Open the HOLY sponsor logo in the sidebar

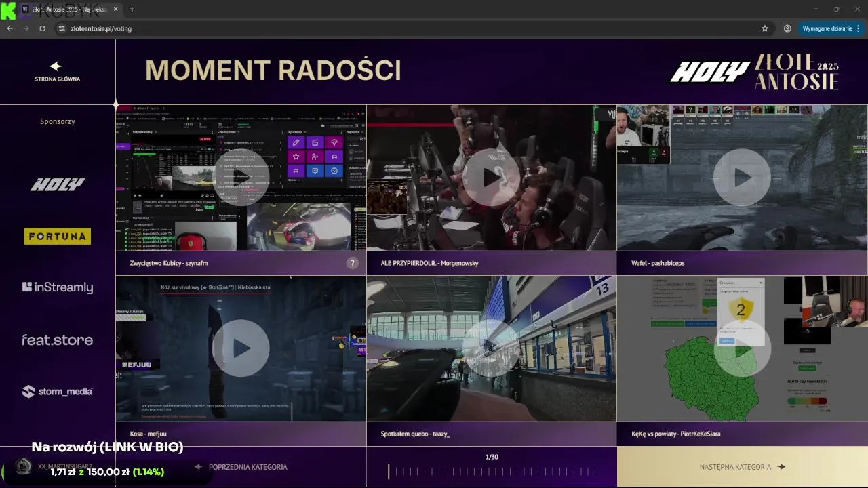[x=58, y=184]
